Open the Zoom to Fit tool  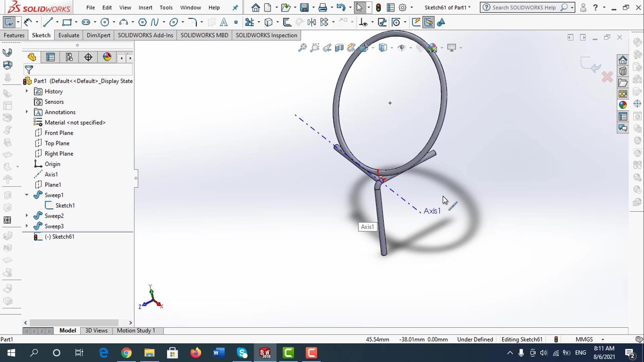tap(302, 48)
